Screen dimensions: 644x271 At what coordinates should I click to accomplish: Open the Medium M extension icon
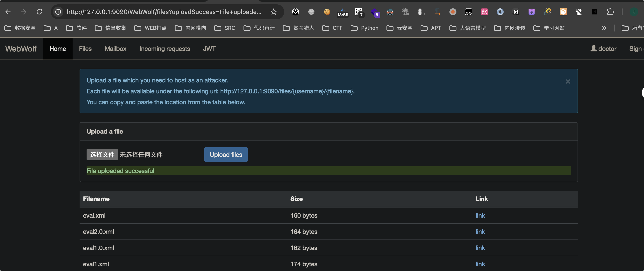tap(516, 12)
